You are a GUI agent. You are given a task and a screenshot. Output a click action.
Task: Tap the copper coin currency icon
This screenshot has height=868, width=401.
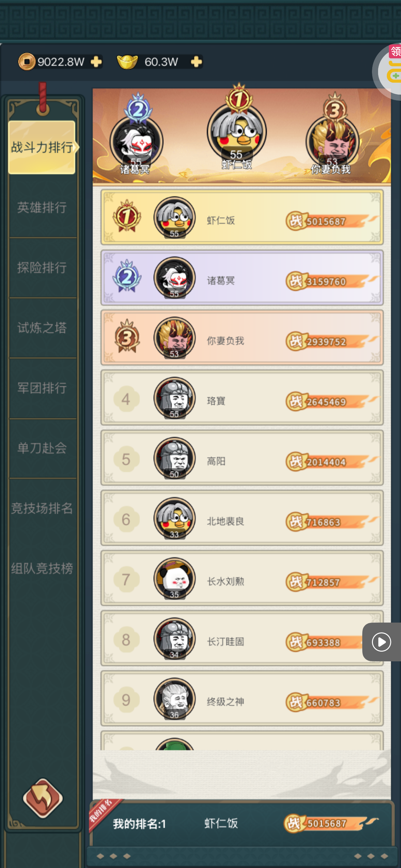[26, 62]
